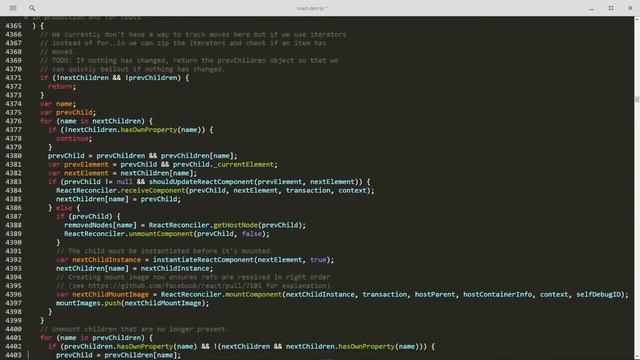Click 'true' literal on line 4392
The image size is (640, 360).
point(318,260)
